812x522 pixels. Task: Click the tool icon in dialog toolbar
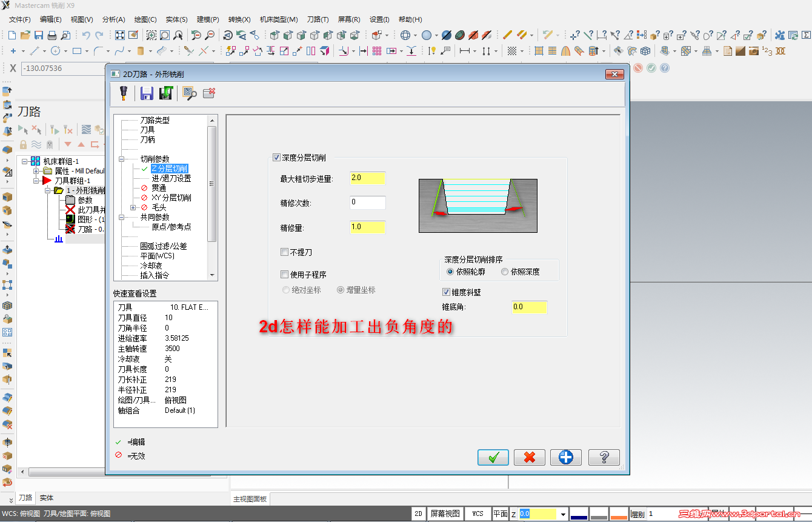coord(123,93)
